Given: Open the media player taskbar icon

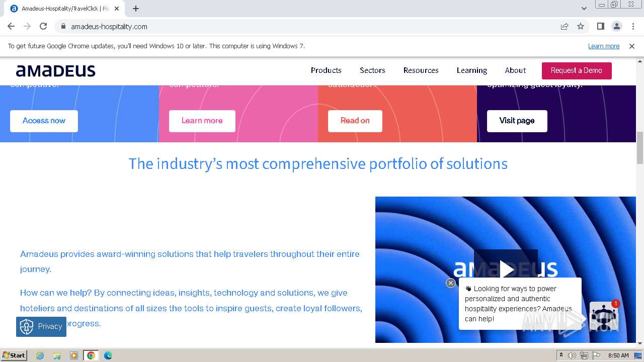Looking at the screenshot, I should pyautogui.click(x=74, y=355).
